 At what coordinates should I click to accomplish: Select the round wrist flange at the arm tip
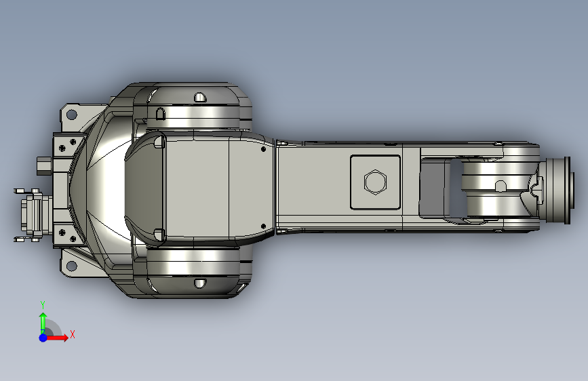(x=559, y=190)
